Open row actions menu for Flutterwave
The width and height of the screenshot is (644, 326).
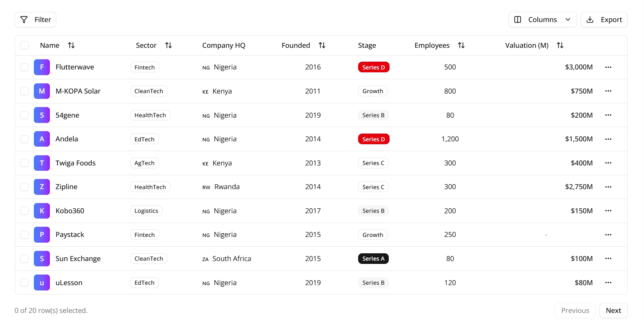[608, 67]
